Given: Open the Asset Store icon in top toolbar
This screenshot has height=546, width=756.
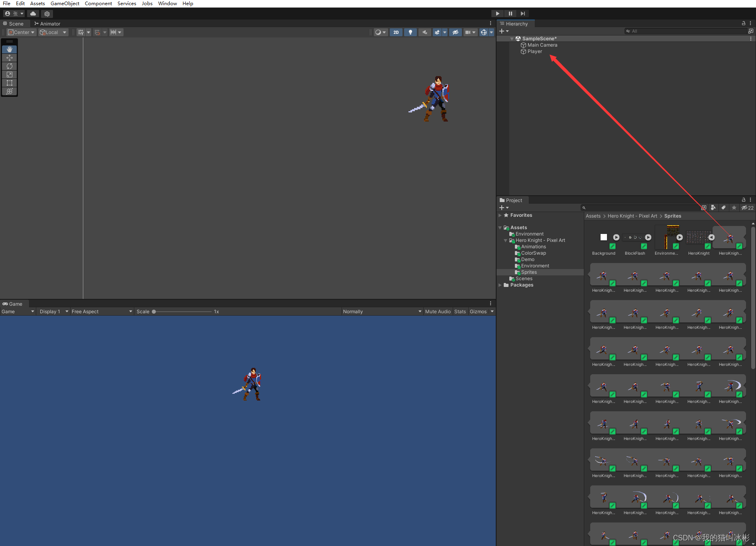Looking at the screenshot, I should (47, 14).
